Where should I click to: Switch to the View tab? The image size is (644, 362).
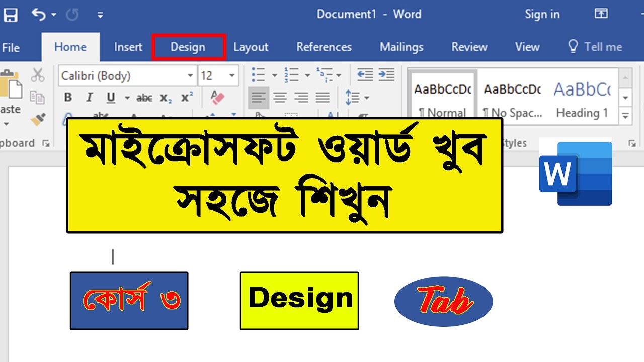coord(527,47)
